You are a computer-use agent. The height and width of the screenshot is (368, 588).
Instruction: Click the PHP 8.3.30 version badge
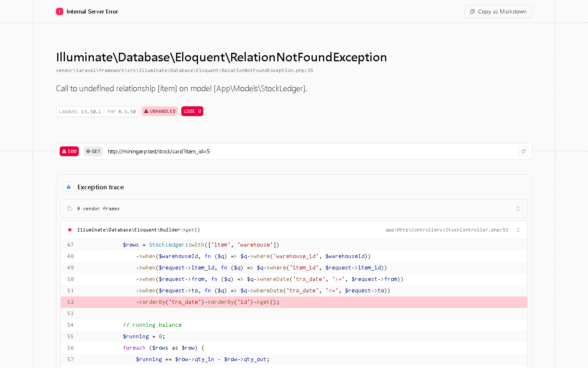point(121,112)
